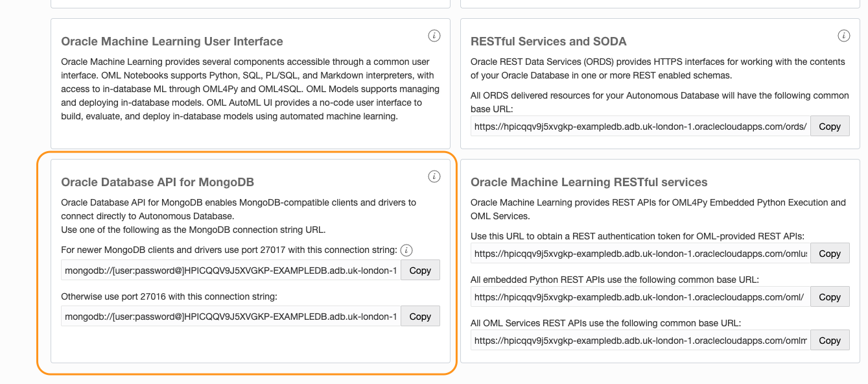Click the Oracle Machine Learning RESTful services heading

coord(589,182)
